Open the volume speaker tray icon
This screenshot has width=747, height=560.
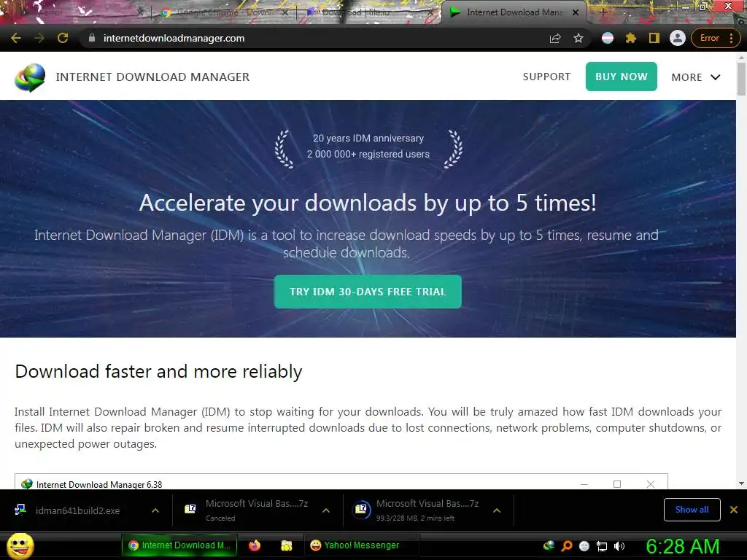(x=619, y=546)
